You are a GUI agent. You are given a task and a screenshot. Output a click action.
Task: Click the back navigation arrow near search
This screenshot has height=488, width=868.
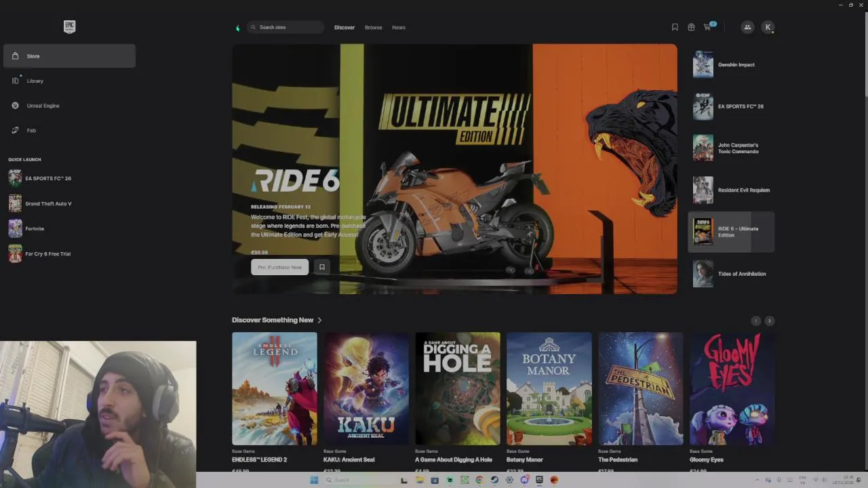point(237,28)
